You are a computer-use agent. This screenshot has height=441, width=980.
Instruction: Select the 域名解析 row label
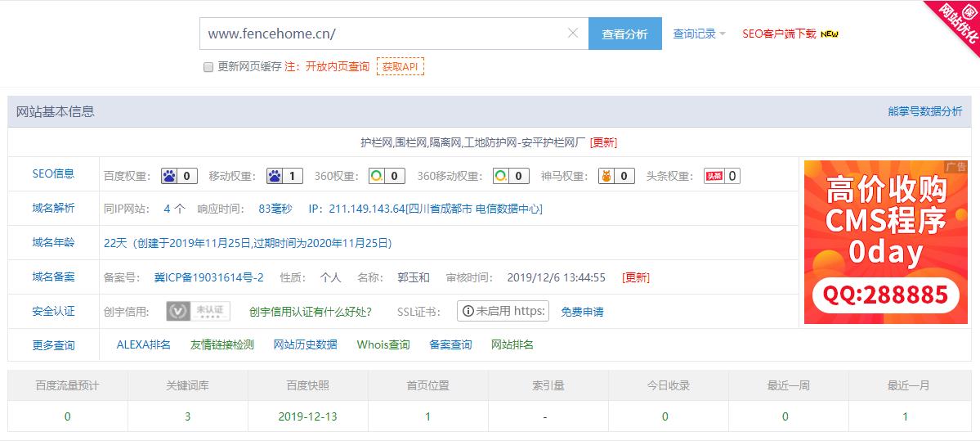click(53, 208)
